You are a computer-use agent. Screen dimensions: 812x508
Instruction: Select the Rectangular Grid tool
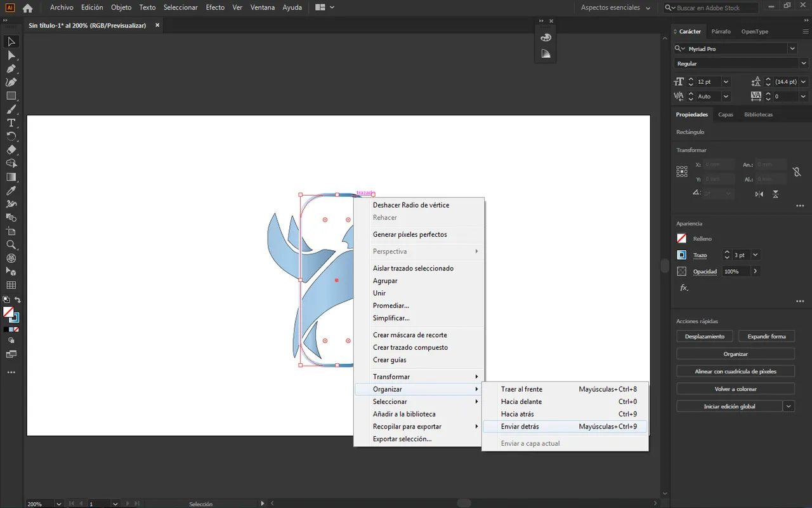click(x=11, y=285)
